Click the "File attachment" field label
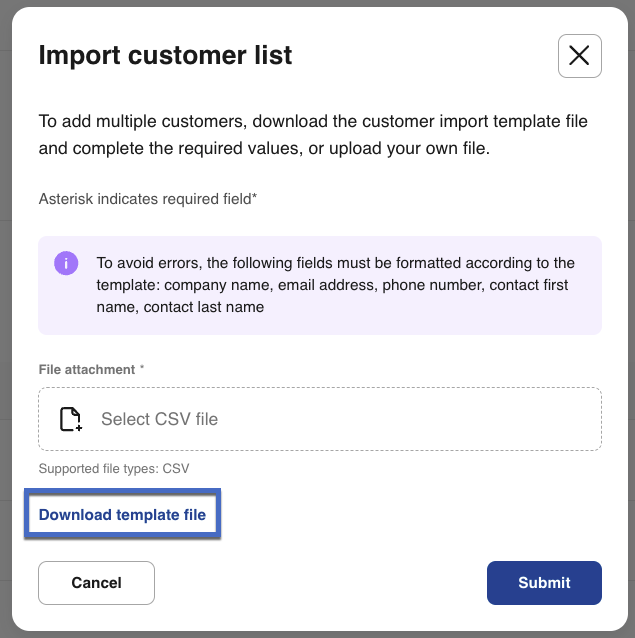The height and width of the screenshot is (638, 635). (87, 370)
